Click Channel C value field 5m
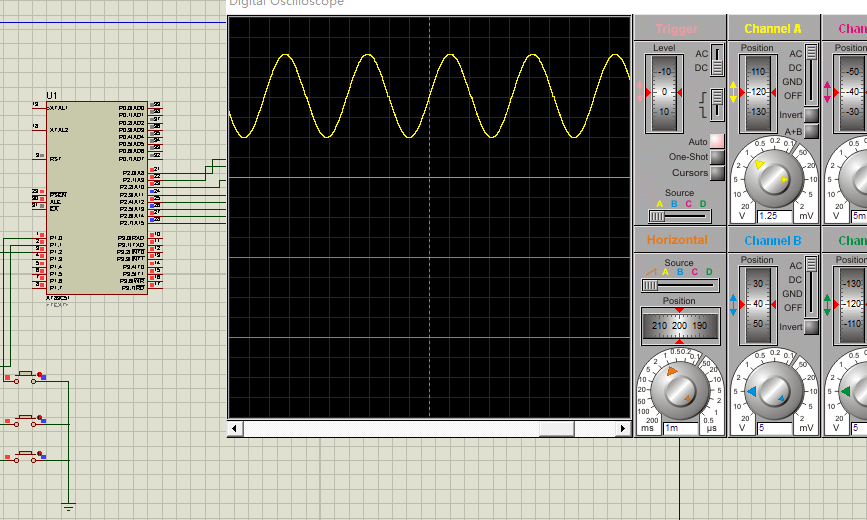This screenshot has width=867, height=520. [x=859, y=216]
